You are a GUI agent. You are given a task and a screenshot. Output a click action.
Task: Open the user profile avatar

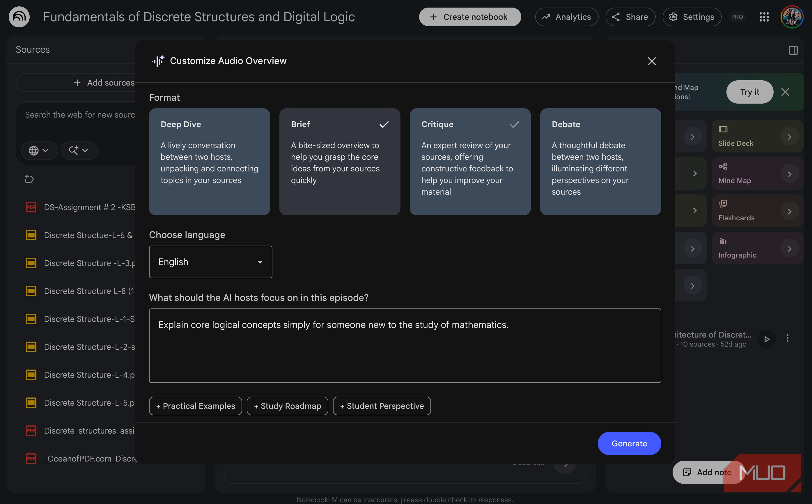(792, 17)
